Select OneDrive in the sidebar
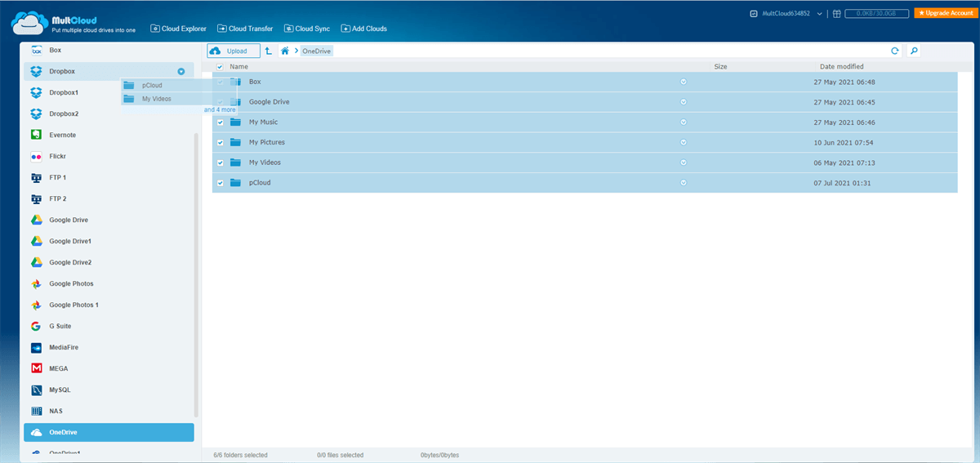 point(109,432)
